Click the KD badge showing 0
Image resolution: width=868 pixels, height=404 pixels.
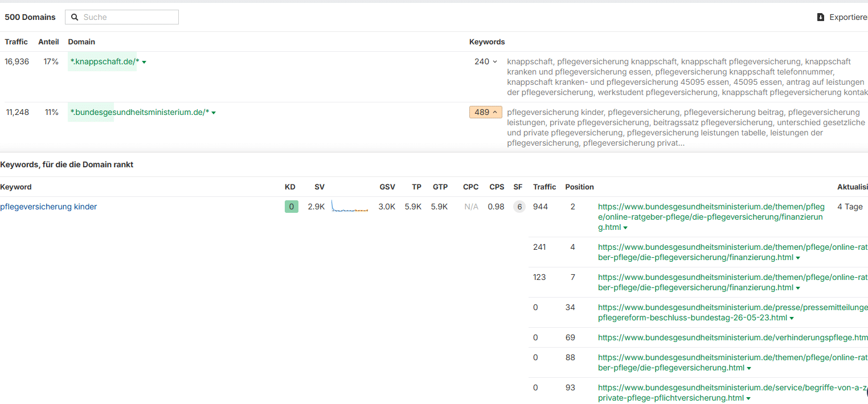292,207
